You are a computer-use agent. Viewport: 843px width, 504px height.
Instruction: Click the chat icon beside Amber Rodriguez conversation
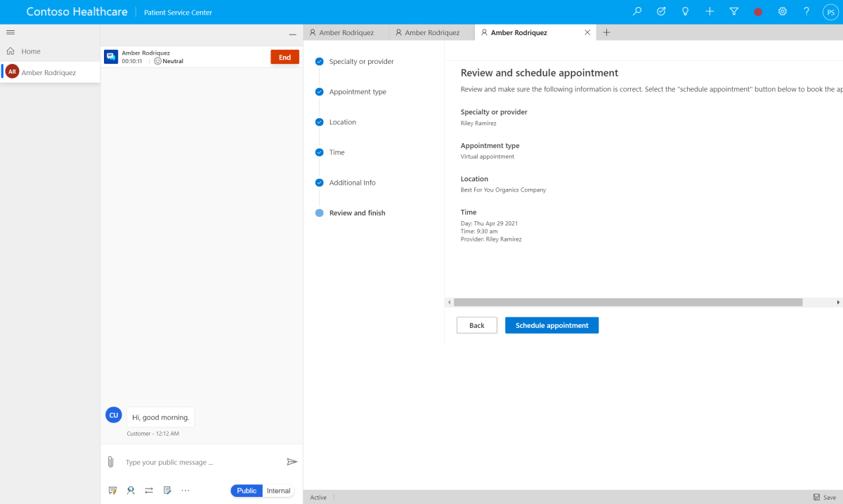(x=111, y=57)
